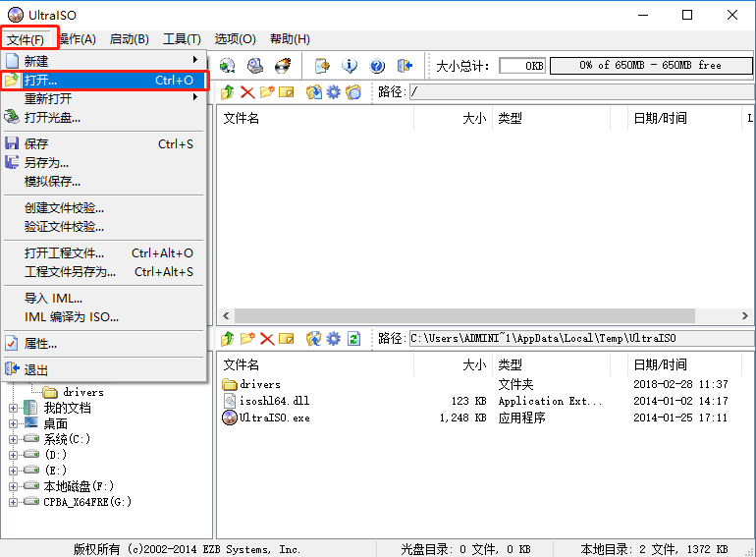The image size is (756, 557).
Task: Click the 650MB capacity progress bar
Action: click(651, 66)
